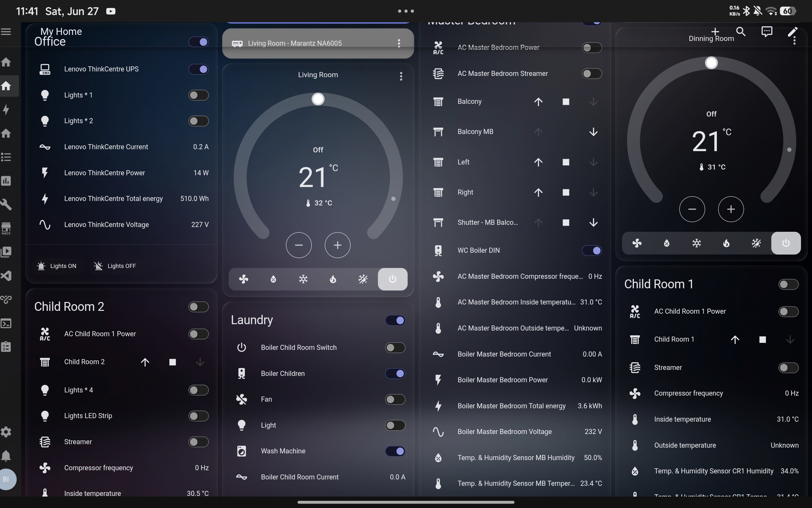Open the Balcony cover
The height and width of the screenshot is (508, 812).
[x=538, y=102]
